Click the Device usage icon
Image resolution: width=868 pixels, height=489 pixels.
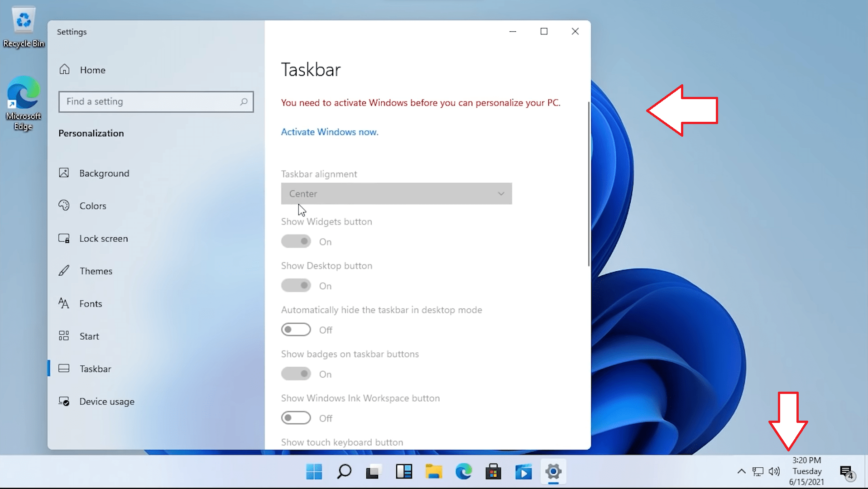[x=64, y=401]
